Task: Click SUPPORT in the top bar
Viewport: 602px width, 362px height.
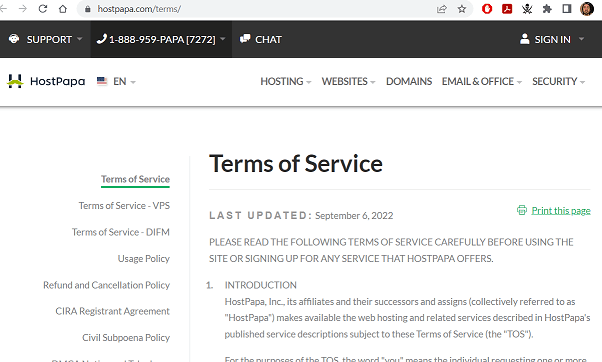Action: point(49,39)
